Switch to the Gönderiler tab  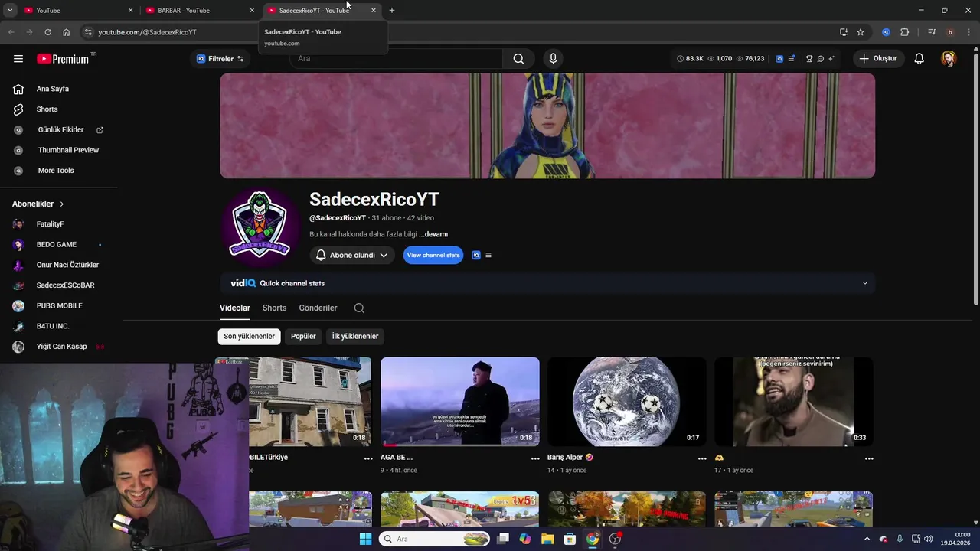pos(318,308)
